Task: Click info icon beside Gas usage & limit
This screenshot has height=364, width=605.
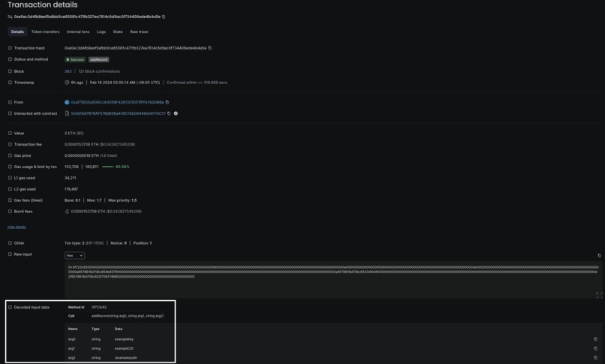Action: (10, 167)
